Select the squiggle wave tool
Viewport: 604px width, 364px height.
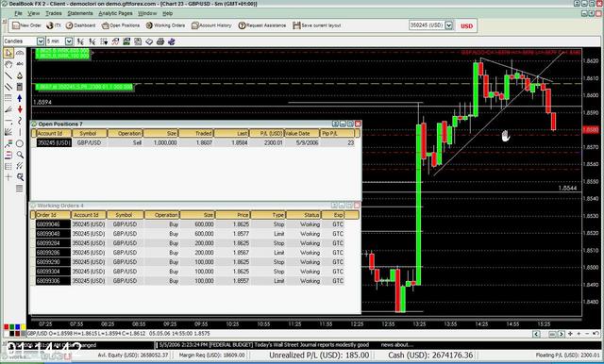20,121
